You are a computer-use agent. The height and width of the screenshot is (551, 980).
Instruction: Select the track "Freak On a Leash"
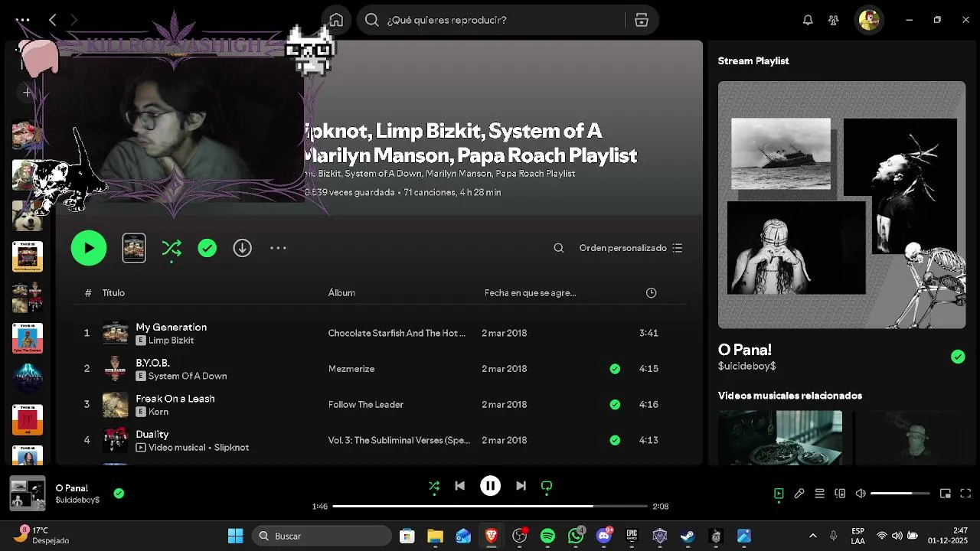click(x=175, y=399)
